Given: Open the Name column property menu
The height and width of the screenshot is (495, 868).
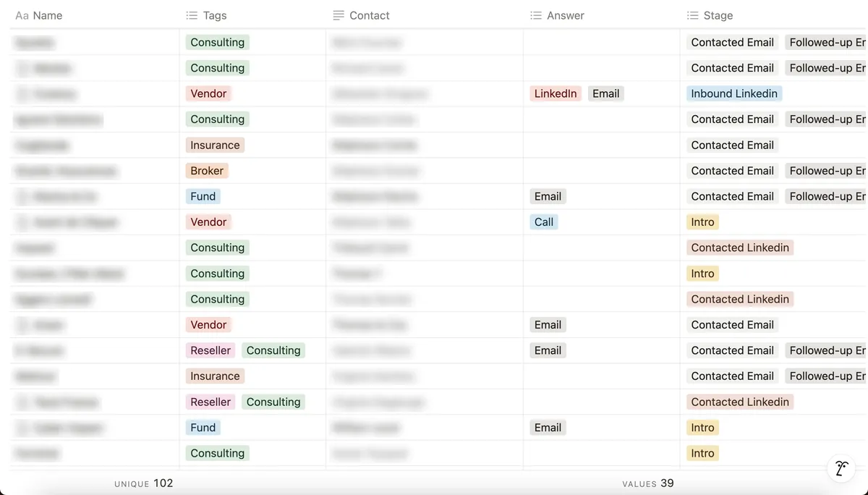Looking at the screenshot, I should click(x=47, y=14).
